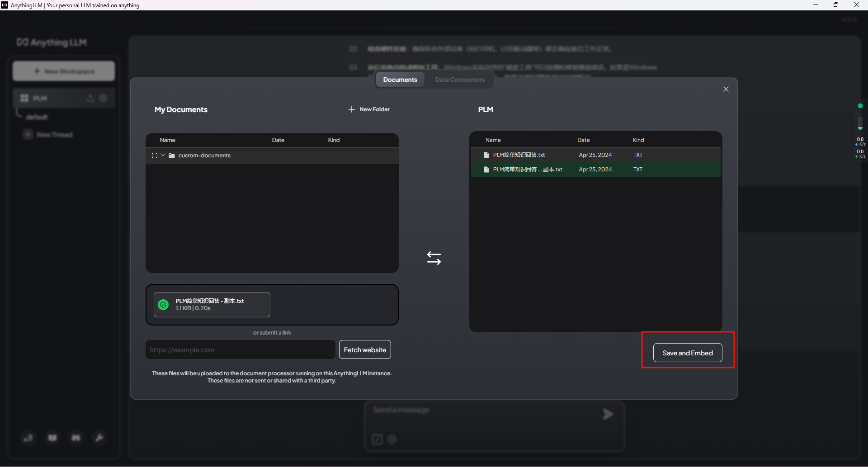
Task: Click the first icon in sidebar footer
Action: coord(28,438)
